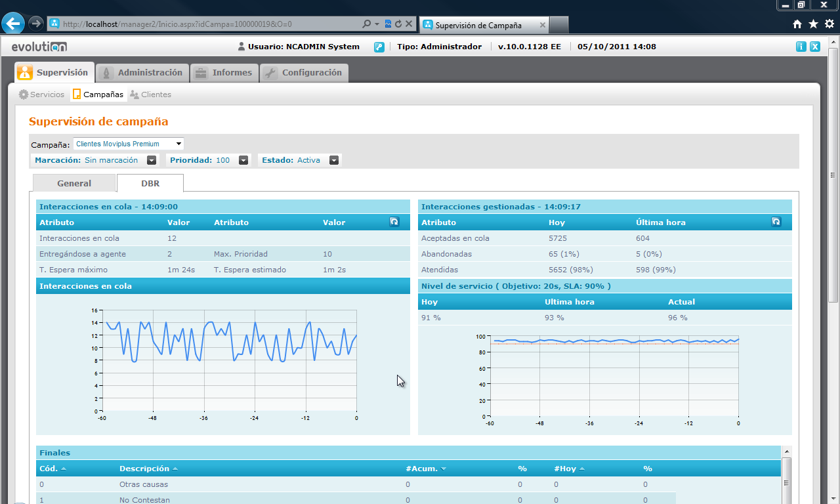Open Estado dropdown arrow
840x504 pixels.
[334, 160]
